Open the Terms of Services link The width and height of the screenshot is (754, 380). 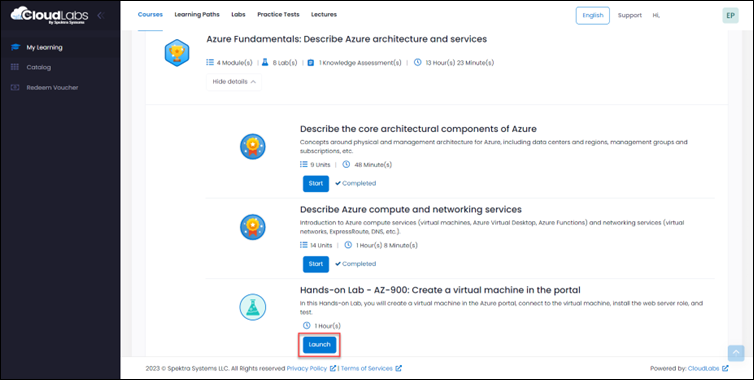[371, 368]
